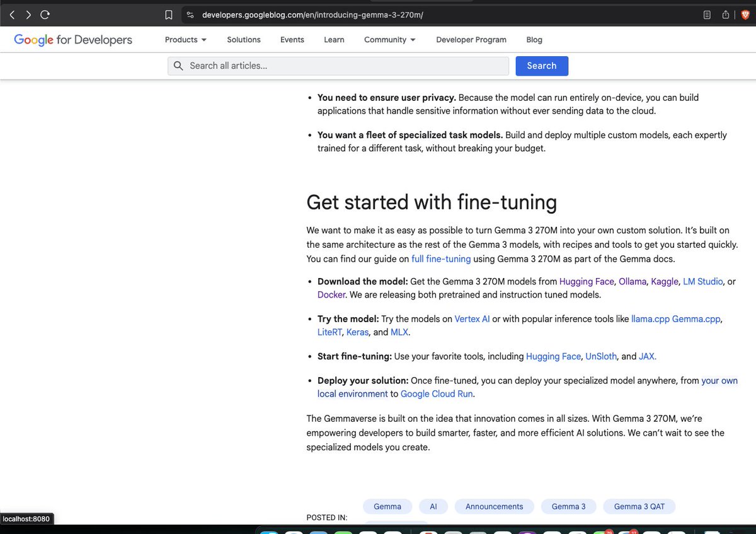
Task: Click the bold Start fine-tuning: label
Action: [355, 356]
